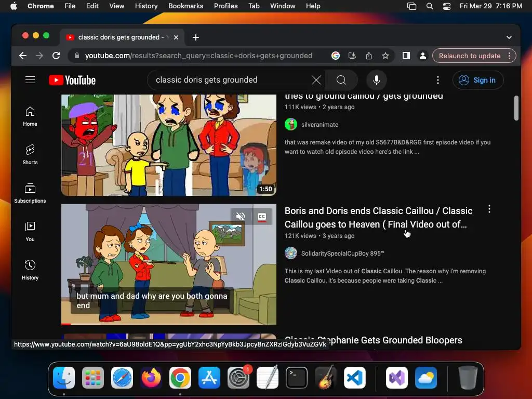Open the Tab menu
The height and width of the screenshot is (399, 532).
[x=254, y=6]
